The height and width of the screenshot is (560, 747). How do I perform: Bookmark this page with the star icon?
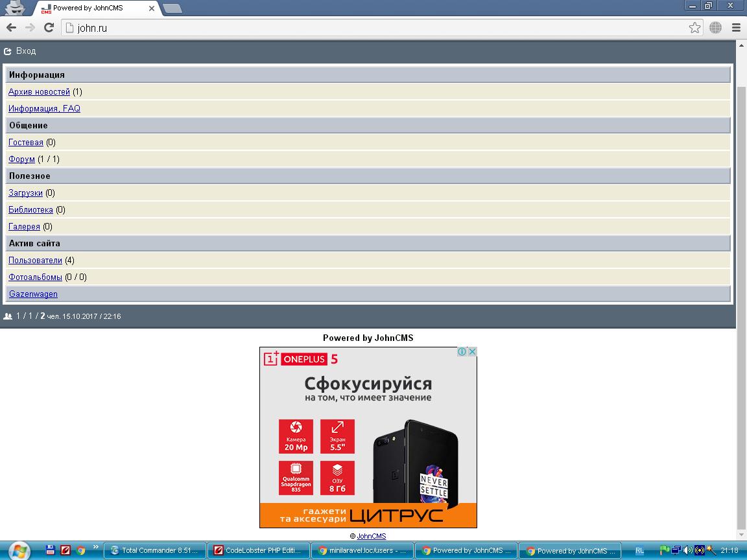coord(694,28)
